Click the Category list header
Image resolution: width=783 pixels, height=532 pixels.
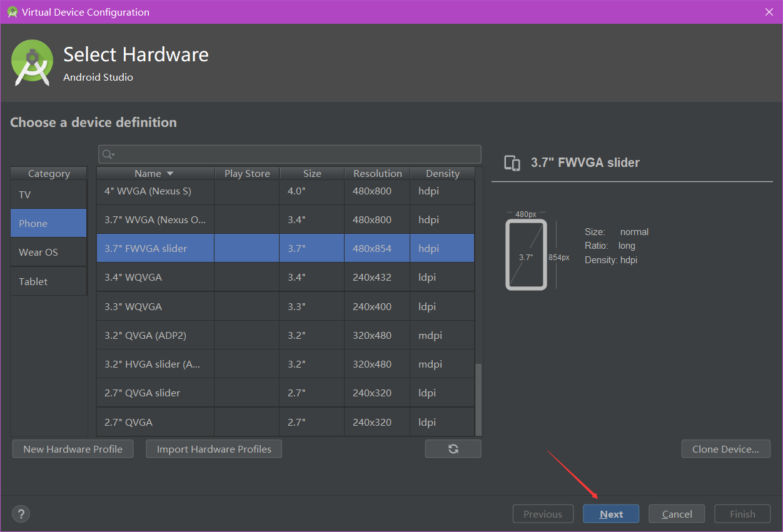tap(49, 173)
